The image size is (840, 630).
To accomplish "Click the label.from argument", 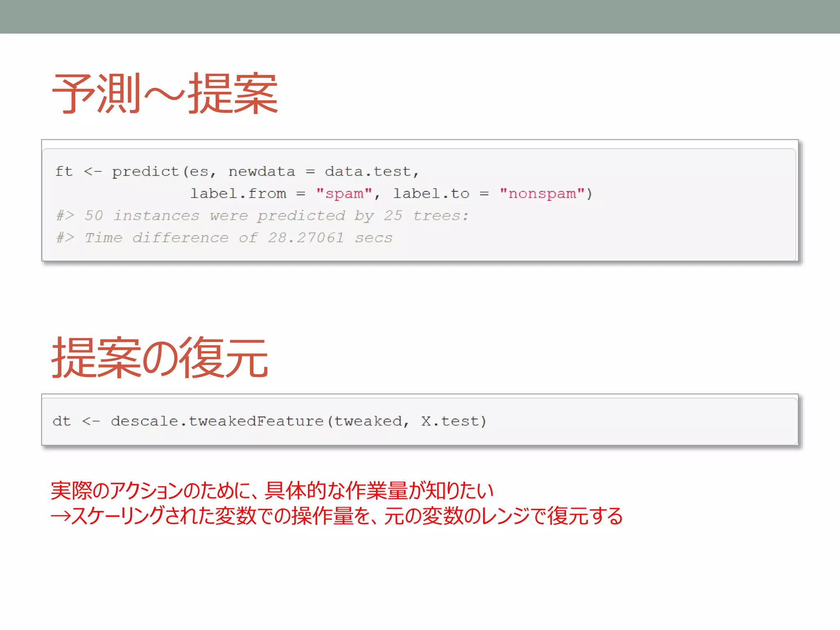I will (238, 194).
